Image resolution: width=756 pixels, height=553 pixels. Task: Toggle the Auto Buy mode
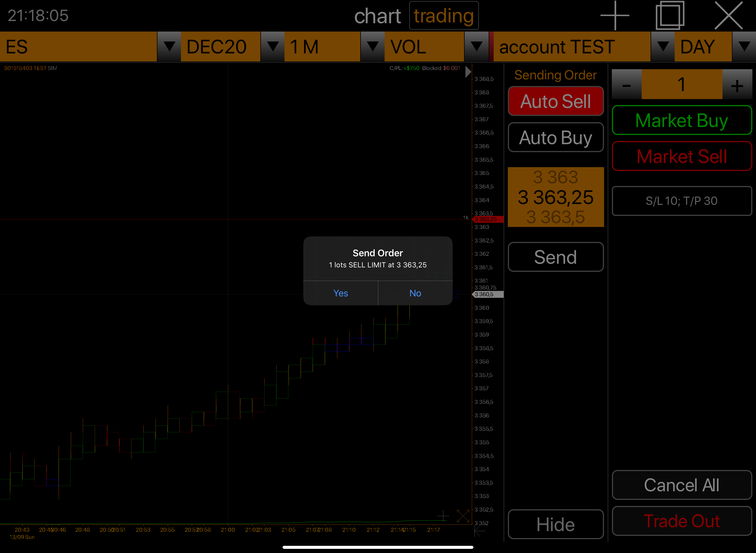(555, 137)
